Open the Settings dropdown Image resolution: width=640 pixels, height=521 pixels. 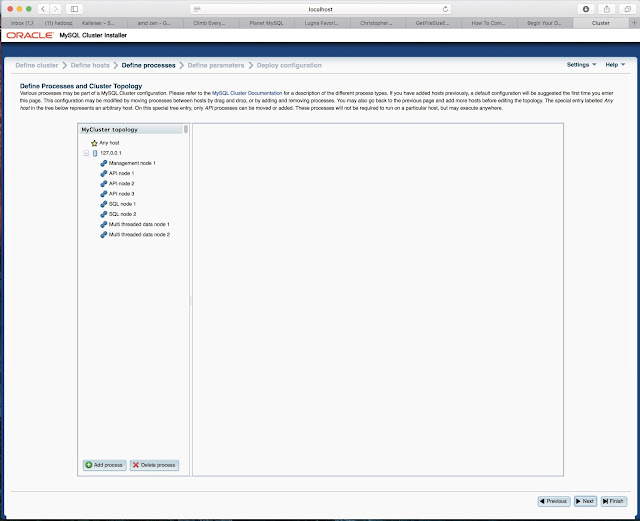click(581, 65)
